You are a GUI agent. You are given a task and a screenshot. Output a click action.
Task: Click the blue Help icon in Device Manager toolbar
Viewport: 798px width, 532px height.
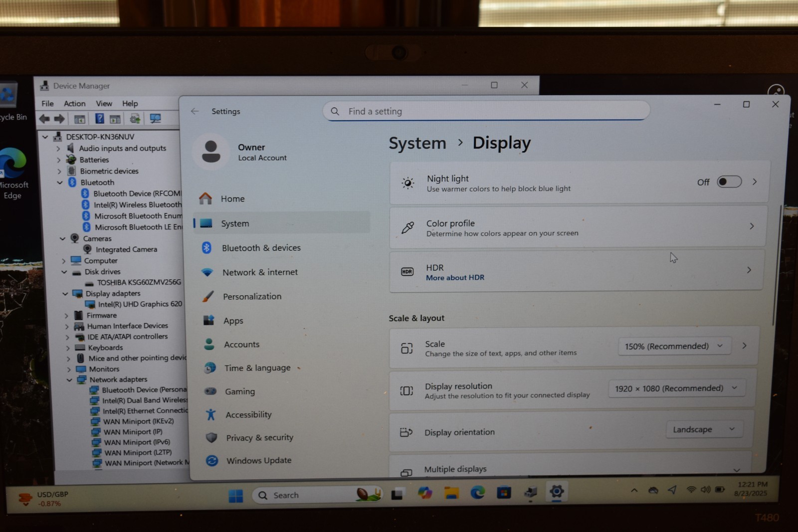(x=100, y=119)
